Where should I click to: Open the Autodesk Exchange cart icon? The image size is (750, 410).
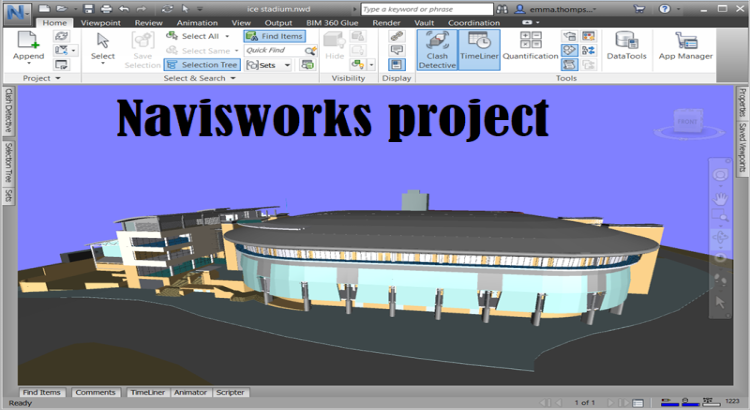(639, 9)
